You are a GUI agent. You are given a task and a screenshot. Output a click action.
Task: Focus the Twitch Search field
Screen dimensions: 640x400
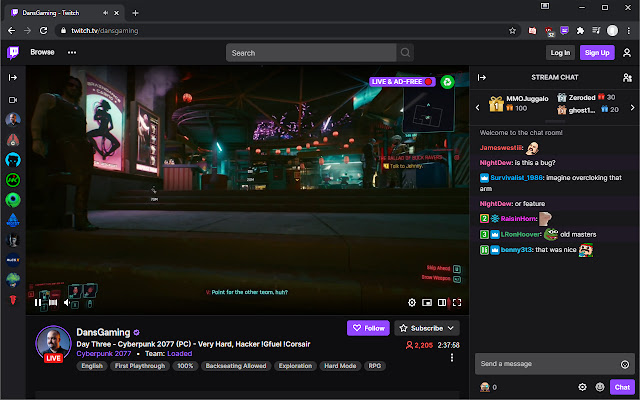click(311, 53)
